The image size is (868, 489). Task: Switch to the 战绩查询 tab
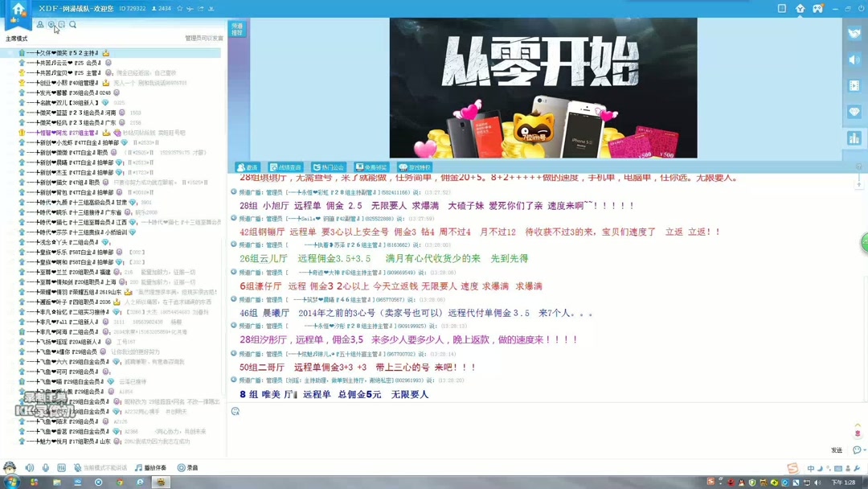pos(285,166)
